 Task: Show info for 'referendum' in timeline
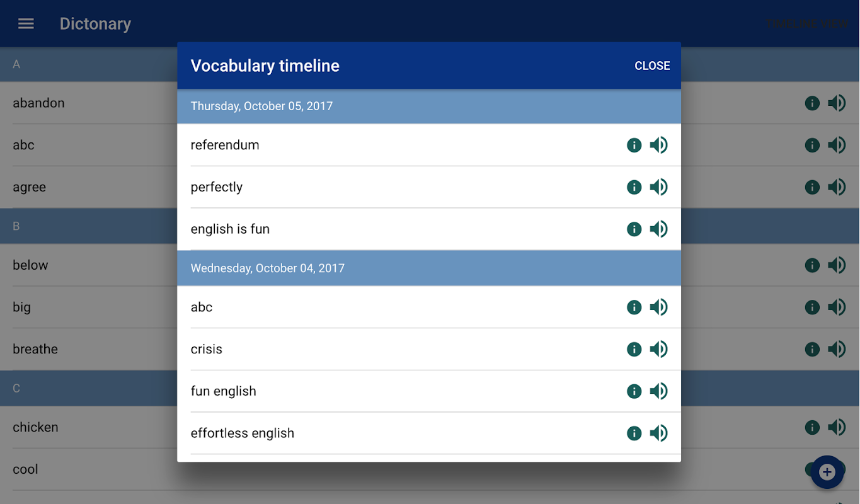click(634, 146)
